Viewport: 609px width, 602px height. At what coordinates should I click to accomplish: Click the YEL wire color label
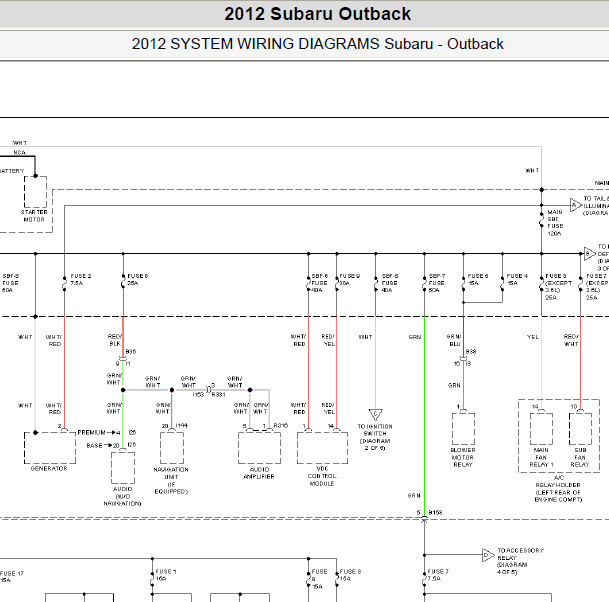tap(533, 337)
